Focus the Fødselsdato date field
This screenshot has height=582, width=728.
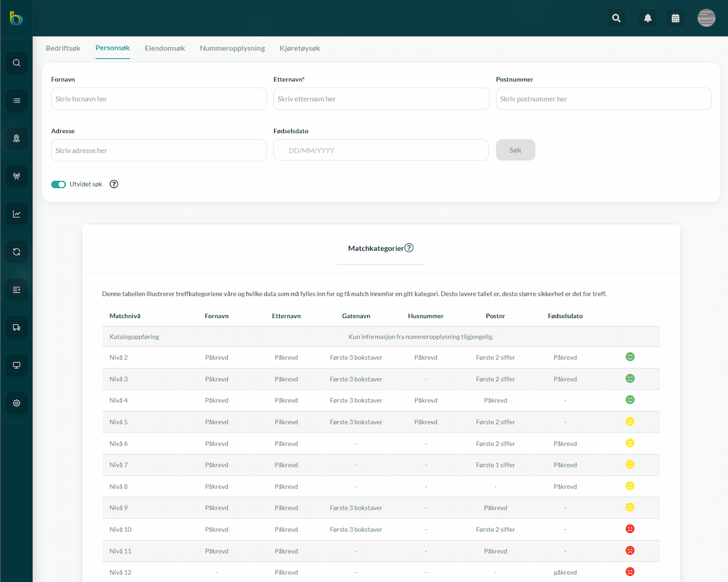pyautogui.click(x=381, y=150)
